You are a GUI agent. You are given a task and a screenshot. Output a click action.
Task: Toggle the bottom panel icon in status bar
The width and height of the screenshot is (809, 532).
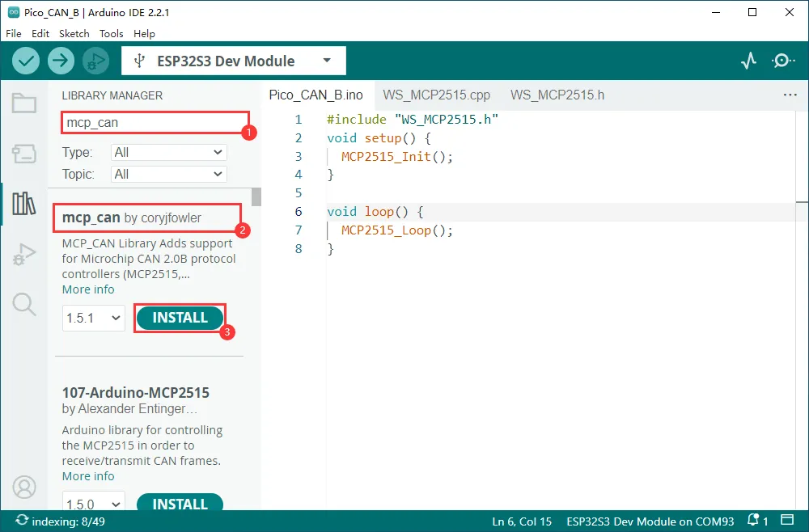[x=787, y=520]
